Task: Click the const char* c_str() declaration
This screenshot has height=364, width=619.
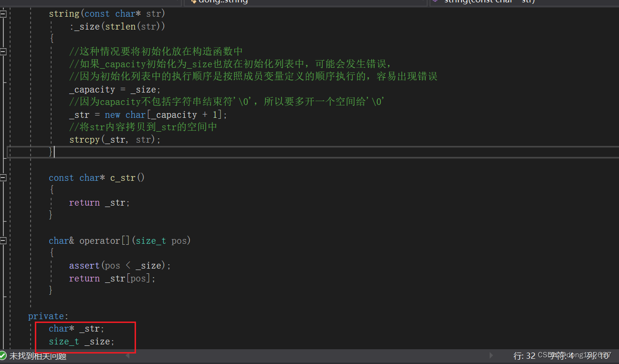Action: [x=96, y=177]
